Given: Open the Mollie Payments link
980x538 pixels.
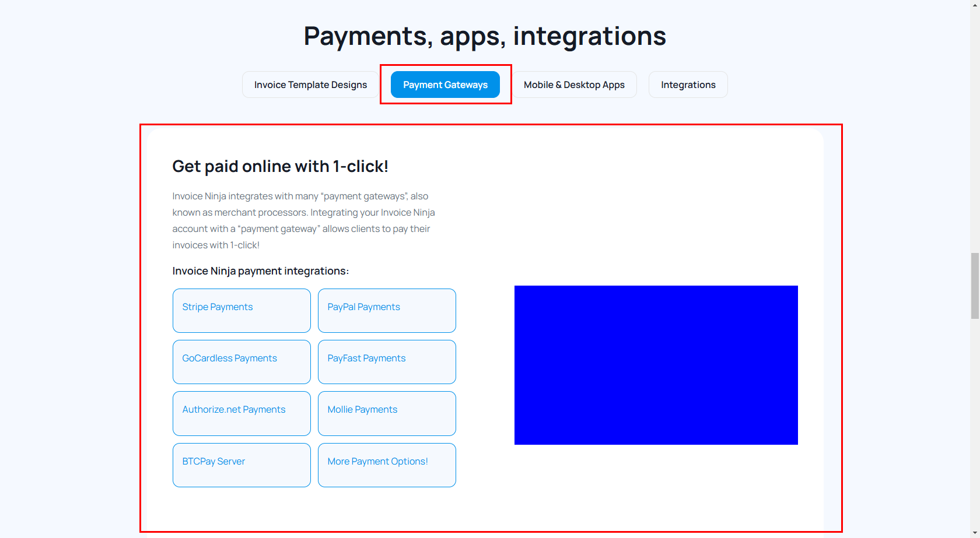Looking at the screenshot, I should point(387,413).
